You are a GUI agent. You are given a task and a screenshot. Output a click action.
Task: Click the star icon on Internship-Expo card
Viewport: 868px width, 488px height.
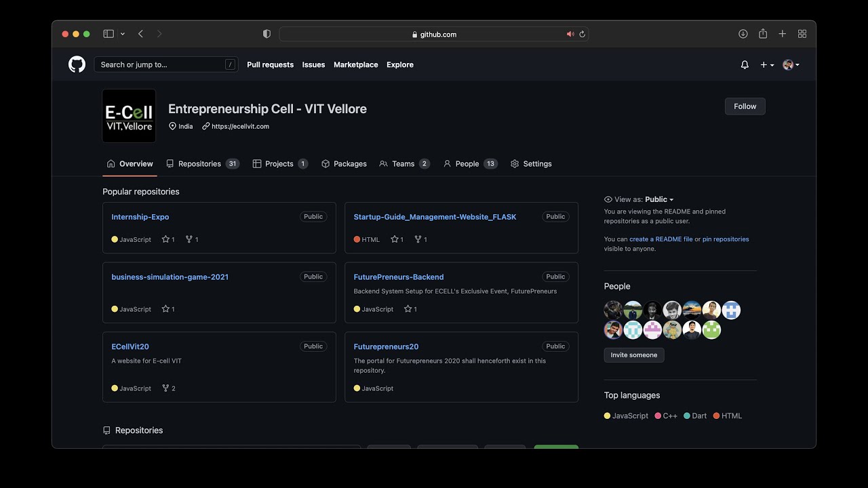[x=165, y=239]
